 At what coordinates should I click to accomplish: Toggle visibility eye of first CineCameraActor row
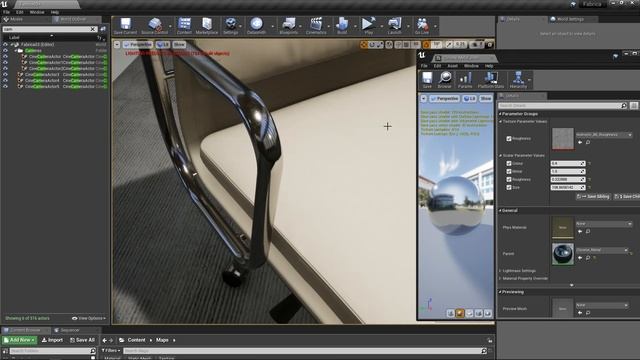[5, 57]
